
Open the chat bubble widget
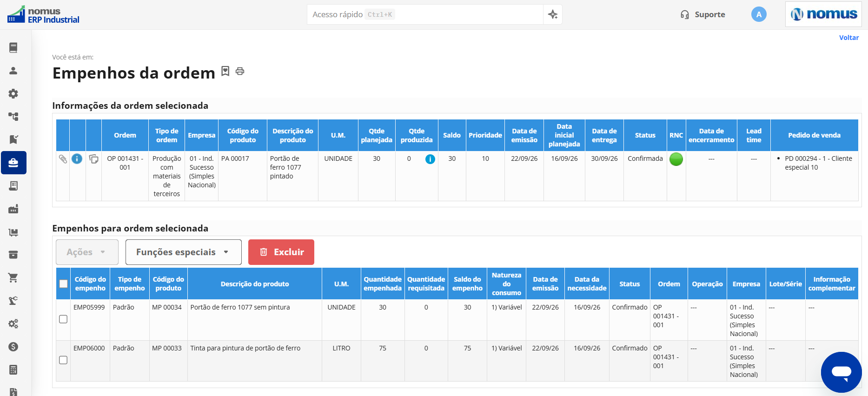tap(841, 372)
